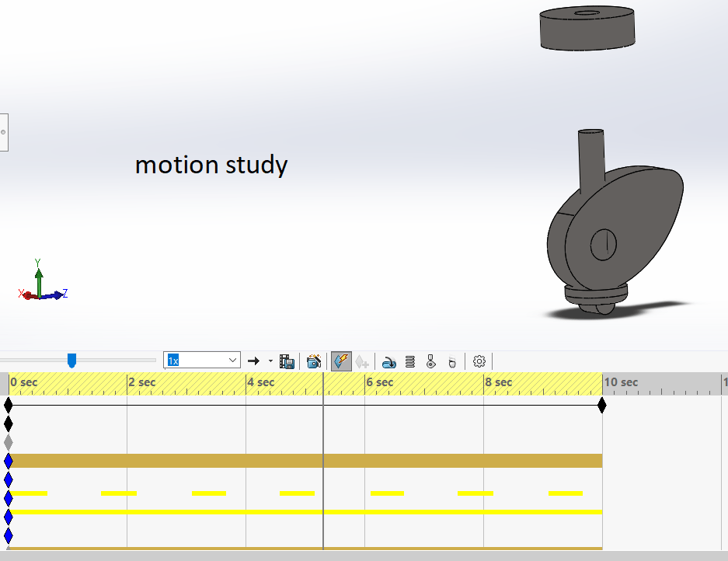
Task: Expand the collapsed panel at left edge
Action: coord(3,131)
